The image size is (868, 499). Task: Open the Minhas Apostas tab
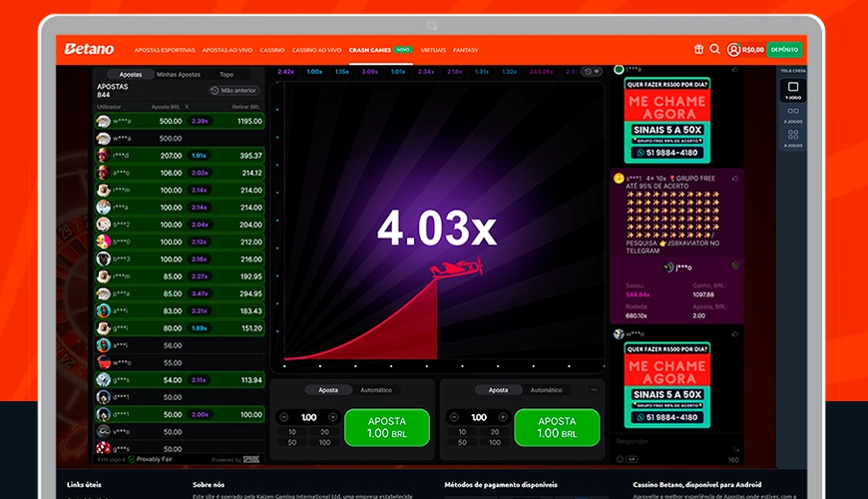(x=179, y=74)
